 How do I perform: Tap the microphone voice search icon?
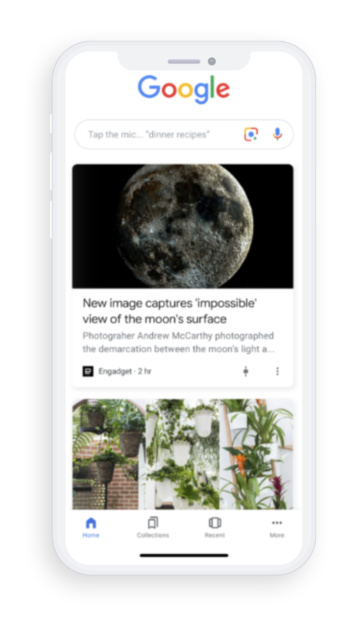pos(278,134)
